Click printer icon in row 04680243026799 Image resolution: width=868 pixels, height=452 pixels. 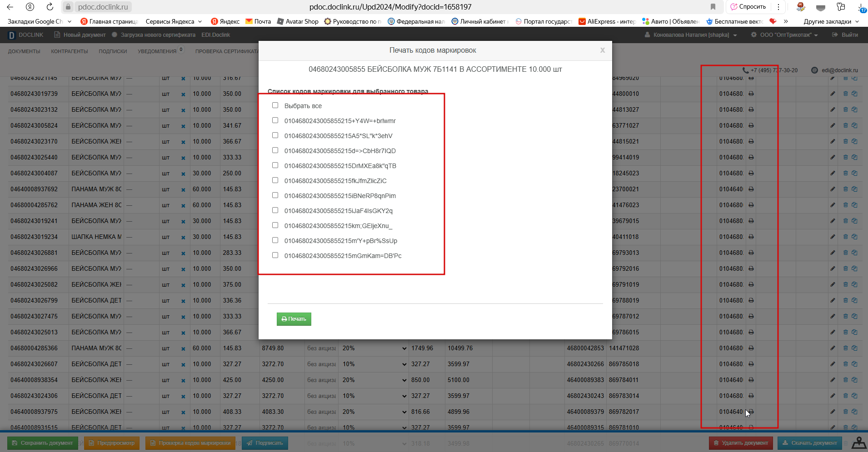pos(751,300)
